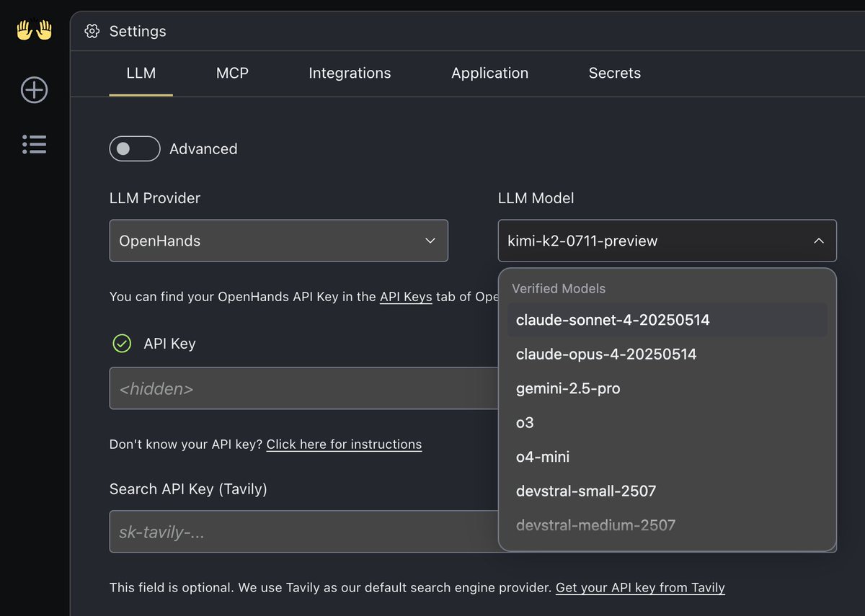Open the LLM Provider dropdown

pos(278,241)
